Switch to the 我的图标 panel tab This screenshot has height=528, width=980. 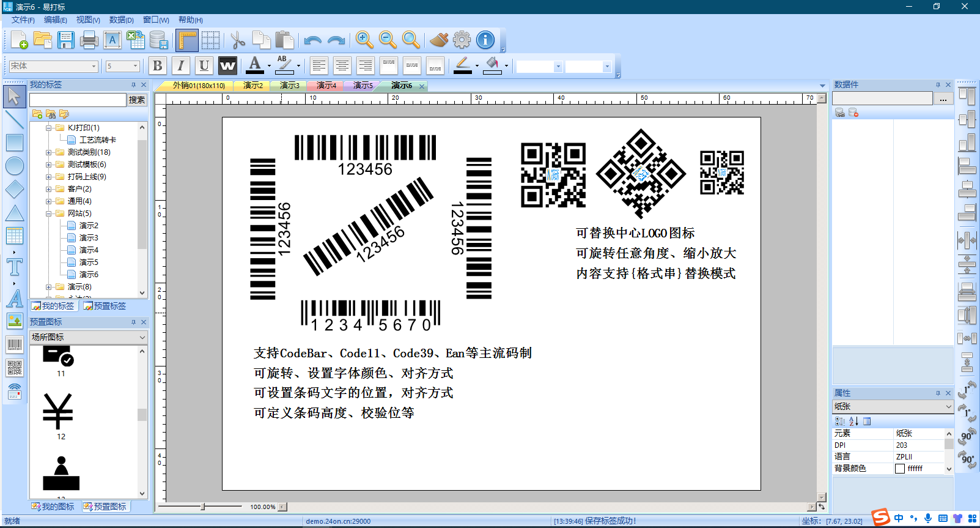(x=54, y=507)
